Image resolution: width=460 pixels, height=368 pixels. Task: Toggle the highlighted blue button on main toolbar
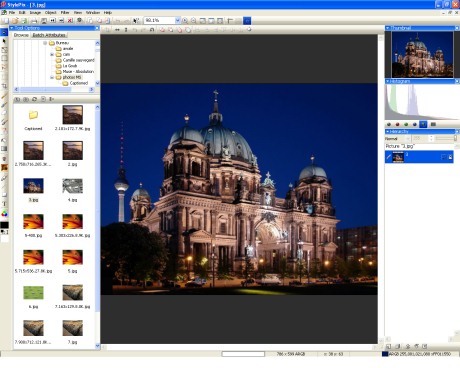[247, 21]
